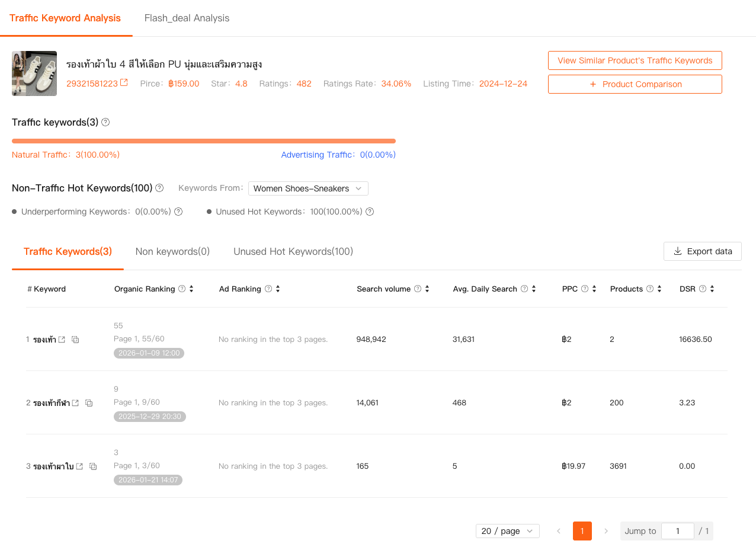Open the 20 / page size selector
The width and height of the screenshot is (756, 547).
click(507, 531)
